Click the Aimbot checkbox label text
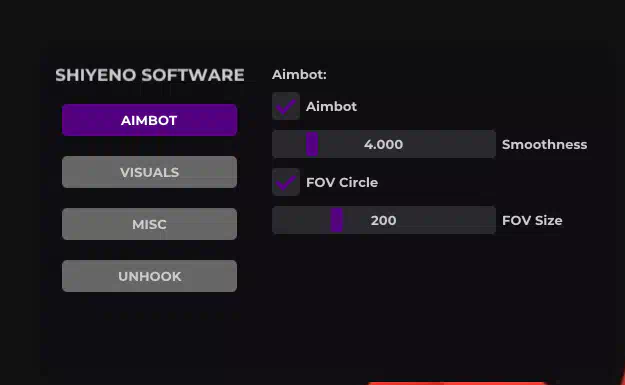This screenshot has height=385, width=625. [331, 106]
